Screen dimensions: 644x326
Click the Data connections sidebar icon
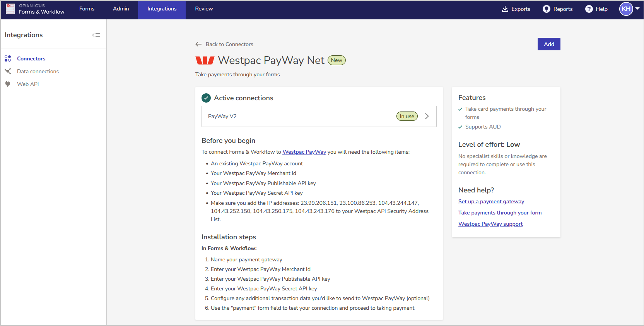pyautogui.click(x=8, y=71)
